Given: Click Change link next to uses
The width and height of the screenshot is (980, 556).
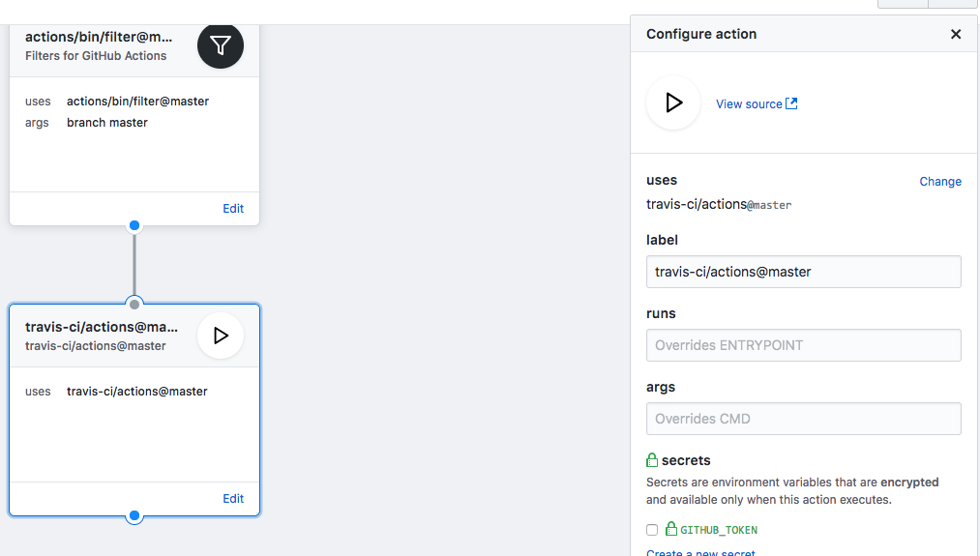Looking at the screenshot, I should pyautogui.click(x=940, y=181).
